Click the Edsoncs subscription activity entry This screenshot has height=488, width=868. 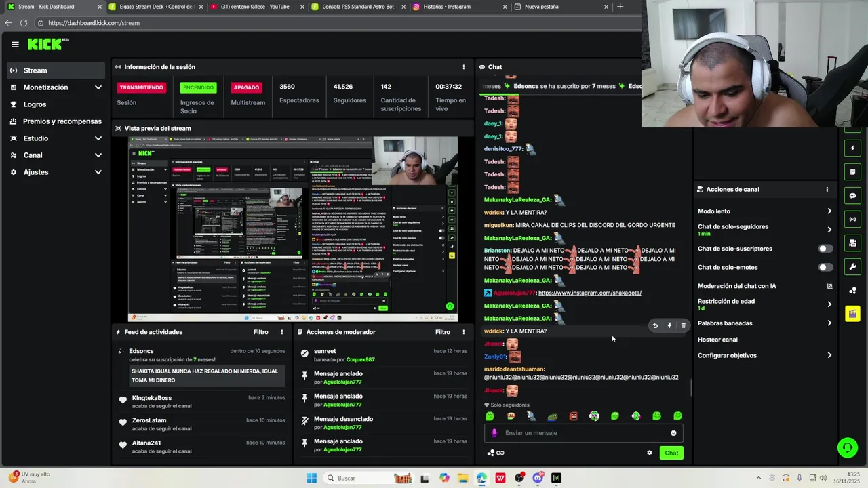point(201,365)
